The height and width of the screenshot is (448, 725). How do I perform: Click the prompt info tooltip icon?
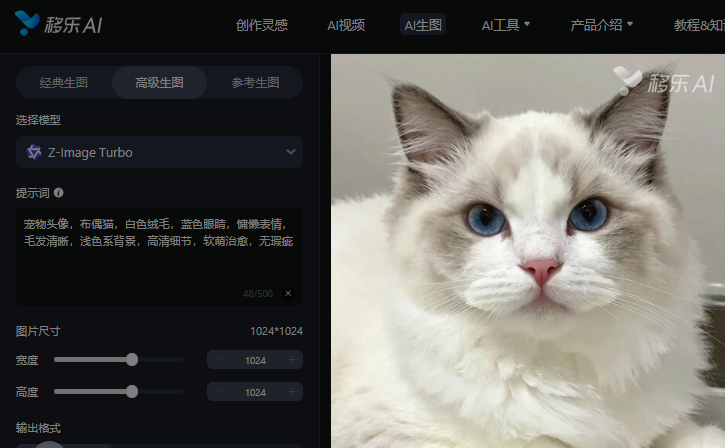[x=58, y=193]
